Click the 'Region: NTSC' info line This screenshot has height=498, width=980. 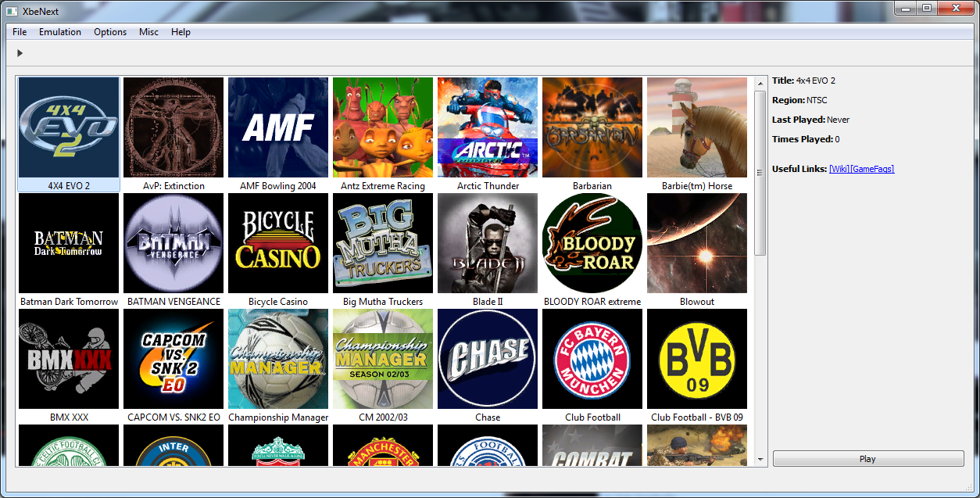point(799,100)
